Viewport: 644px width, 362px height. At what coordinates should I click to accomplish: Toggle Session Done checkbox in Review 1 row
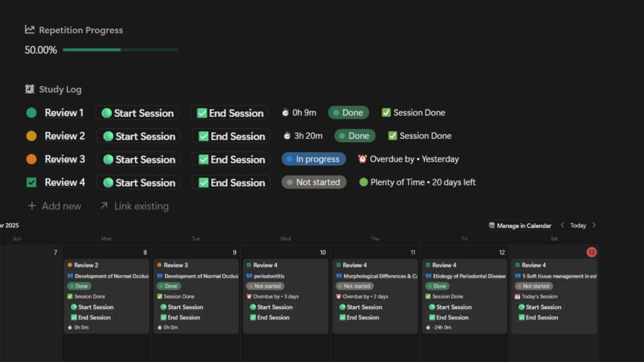pyautogui.click(x=386, y=113)
